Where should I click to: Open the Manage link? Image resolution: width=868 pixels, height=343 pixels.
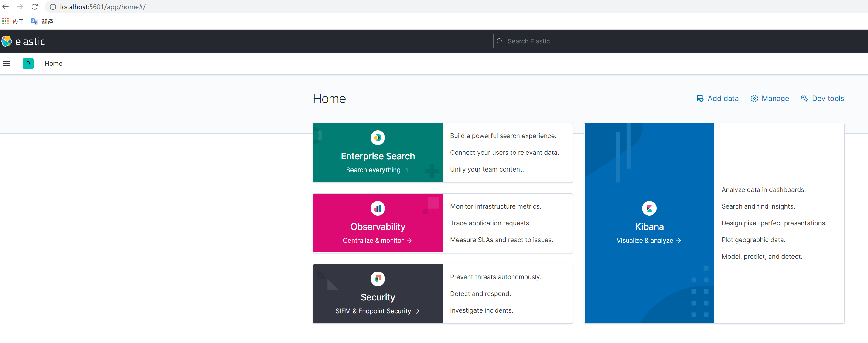coord(770,99)
